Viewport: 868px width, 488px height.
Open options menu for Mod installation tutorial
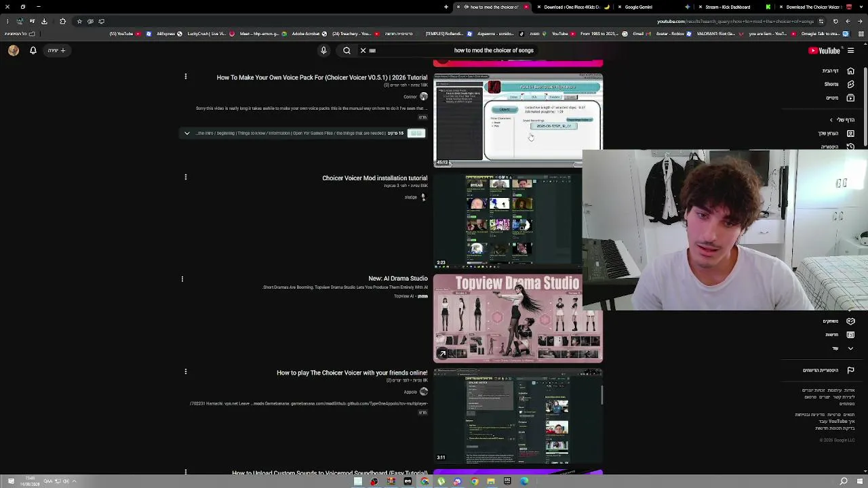coord(185,178)
